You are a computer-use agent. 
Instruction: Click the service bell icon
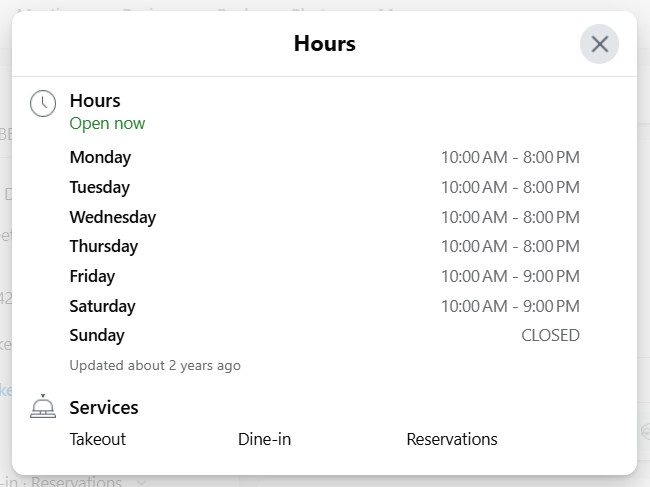[x=43, y=407]
